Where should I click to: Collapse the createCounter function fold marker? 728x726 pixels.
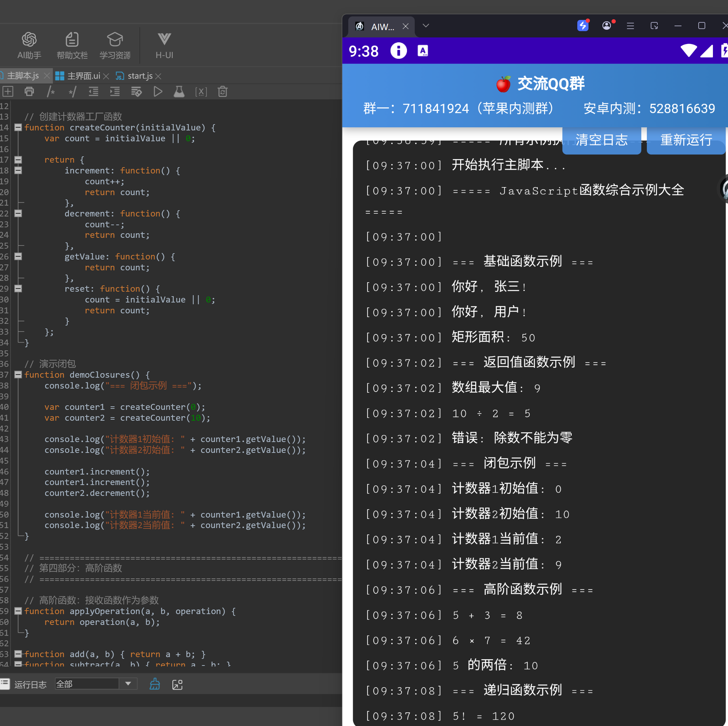tap(18, 127)
